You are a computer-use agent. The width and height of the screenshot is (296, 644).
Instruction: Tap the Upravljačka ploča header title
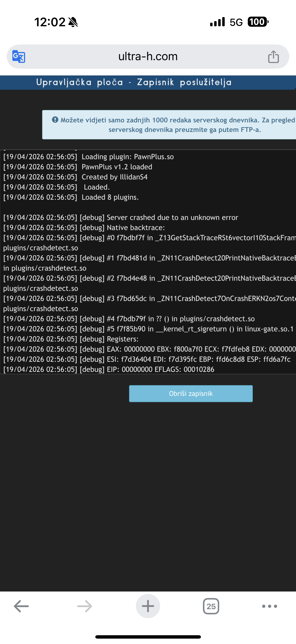click(x=134, y=82)
